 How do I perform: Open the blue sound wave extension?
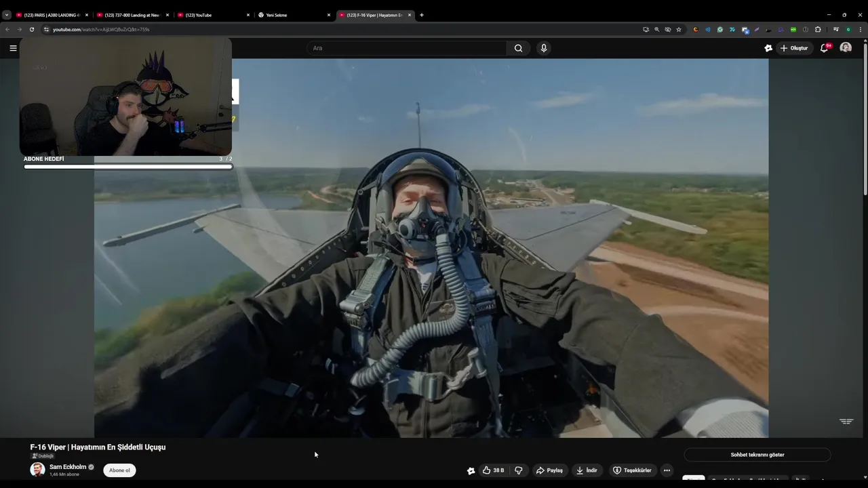click(x=707, y=29)
